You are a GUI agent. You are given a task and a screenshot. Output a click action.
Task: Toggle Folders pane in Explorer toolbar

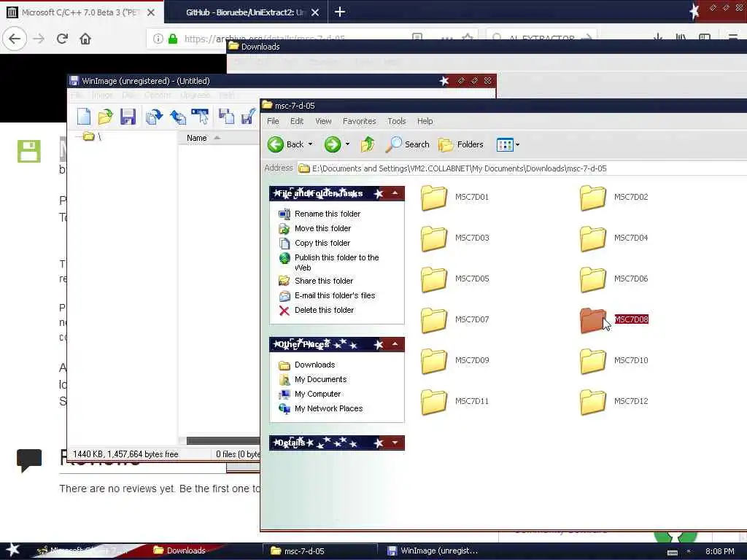coord(460,144)
